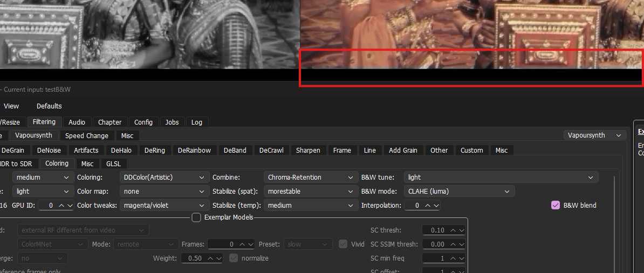Viewport: 644px width, 273px height.
Task: Change the Color tweaks magenta/violet dropdown
Action: tap(164, 206)
